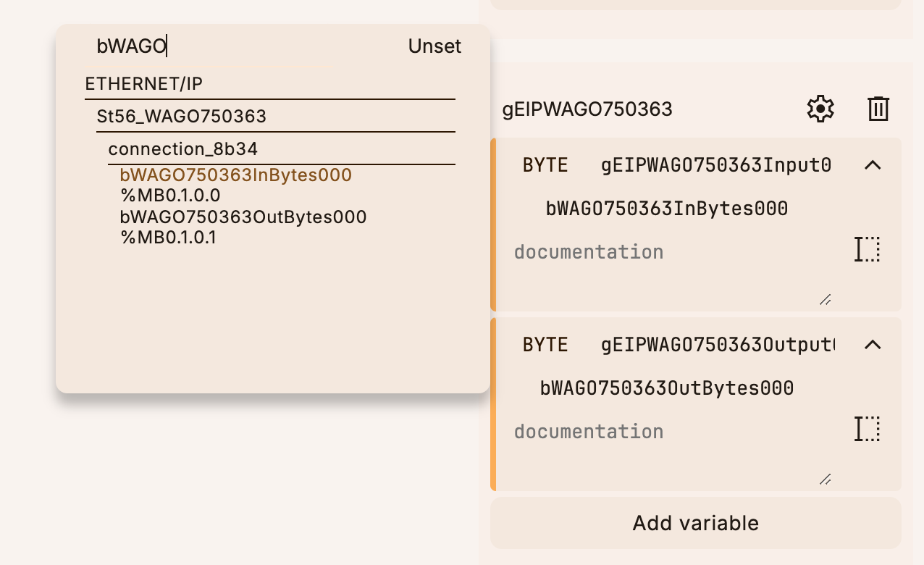Choose bWAGO750363OutBytes000 from the picker list
This screenshot has height=565, width=924.
click(243, 217)
